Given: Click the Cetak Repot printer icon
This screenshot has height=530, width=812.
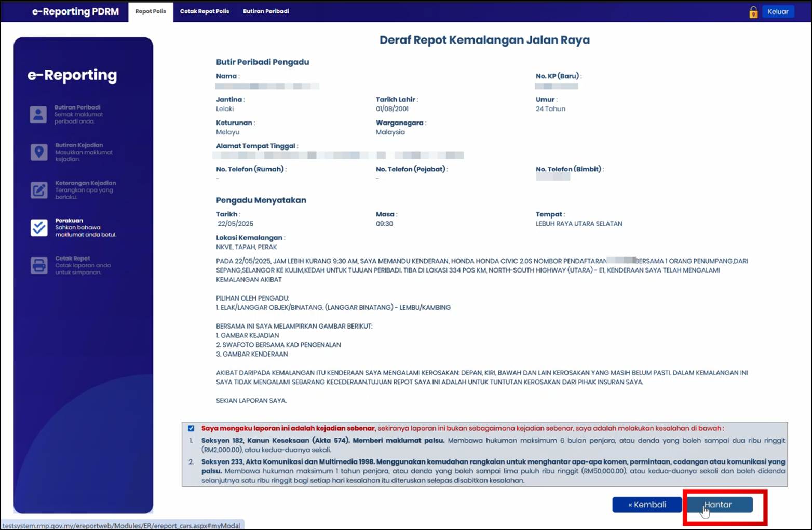Looking at the screenshot, I should 38,265.
